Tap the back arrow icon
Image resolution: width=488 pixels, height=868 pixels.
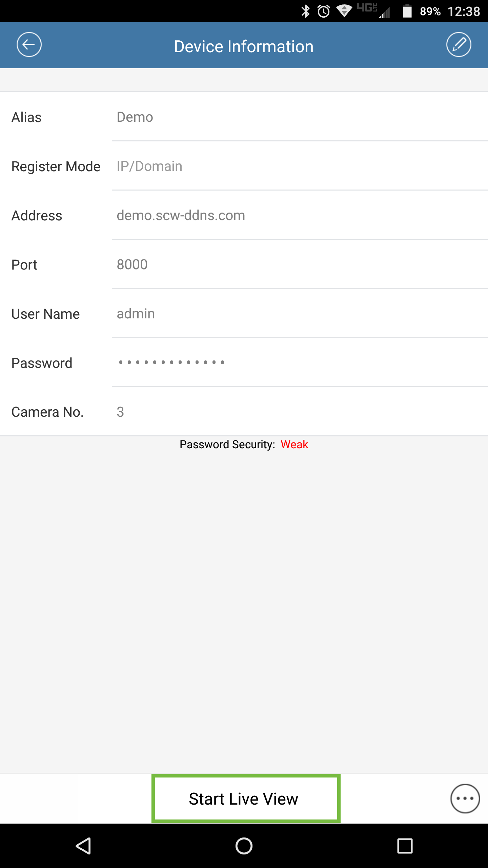pos(29,45)
